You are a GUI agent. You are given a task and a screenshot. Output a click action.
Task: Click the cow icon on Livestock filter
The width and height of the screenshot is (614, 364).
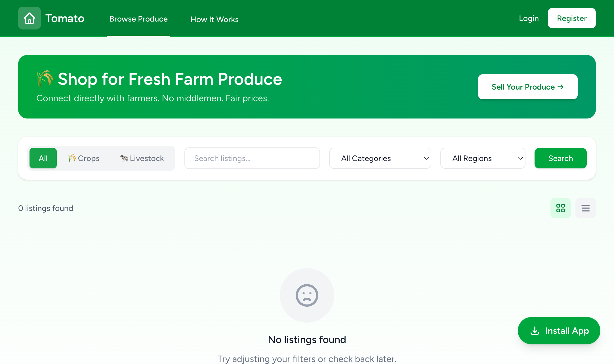(x=124, y=158)
